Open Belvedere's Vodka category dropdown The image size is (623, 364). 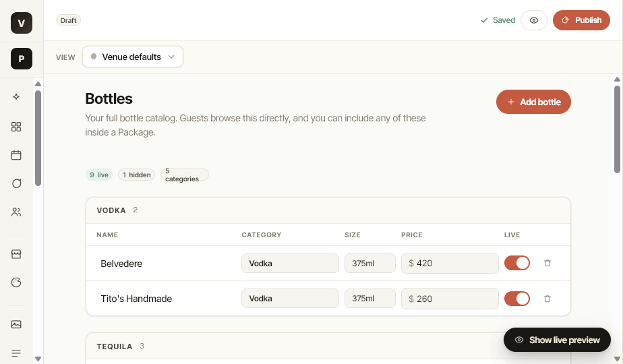[290, 263]
